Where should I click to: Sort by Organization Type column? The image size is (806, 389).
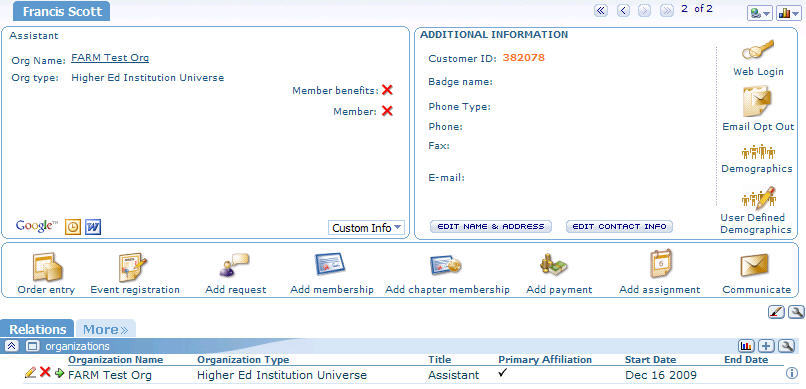(x=243, y=360)
